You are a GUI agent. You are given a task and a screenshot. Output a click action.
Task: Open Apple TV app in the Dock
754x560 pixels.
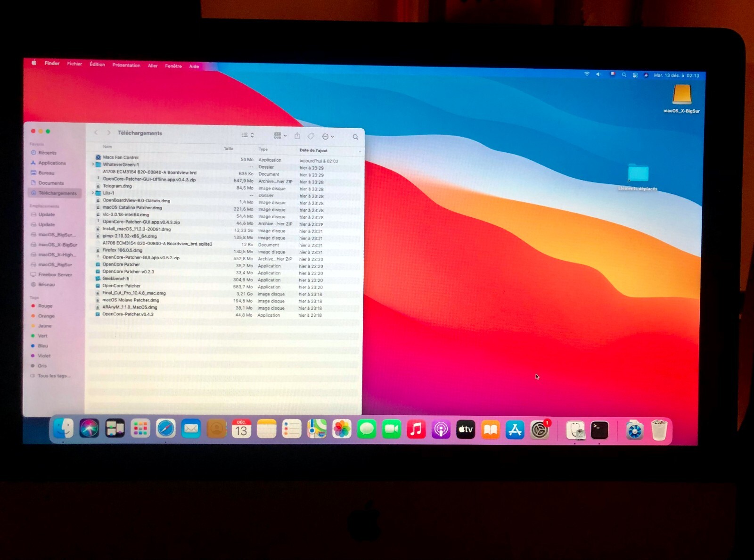tap(466, 429)
